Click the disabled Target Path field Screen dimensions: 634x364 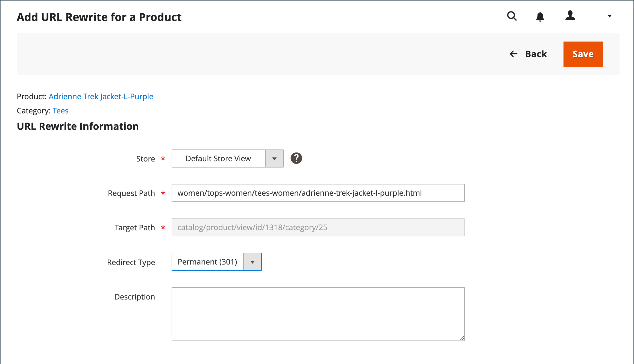(x=318, y=227)
